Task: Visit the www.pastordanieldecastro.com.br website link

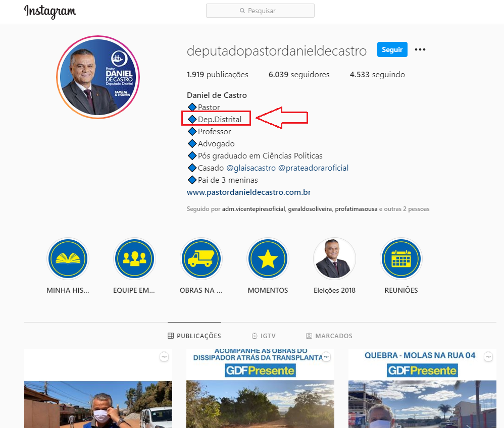Action: pos(248,192)
